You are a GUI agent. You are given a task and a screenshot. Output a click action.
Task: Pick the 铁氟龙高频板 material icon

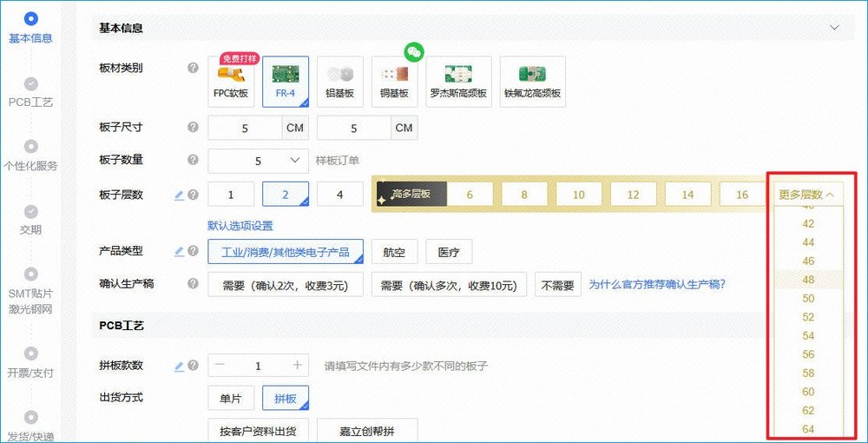point(532,81)
